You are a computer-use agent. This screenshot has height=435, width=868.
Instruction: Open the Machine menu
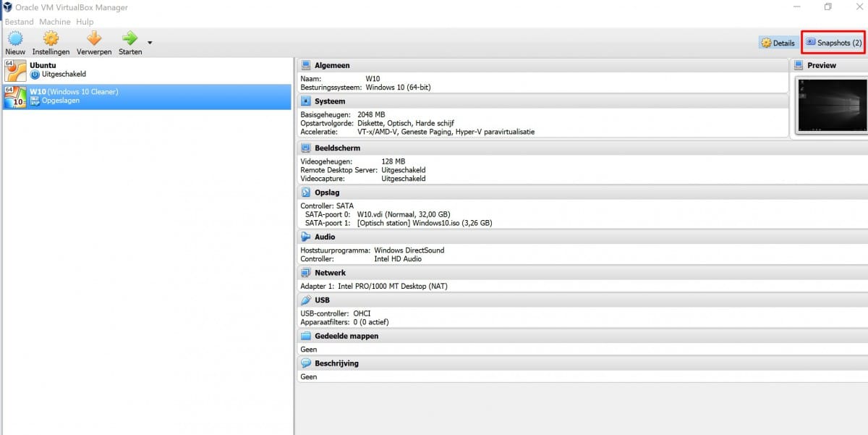(x=55, y=22)
